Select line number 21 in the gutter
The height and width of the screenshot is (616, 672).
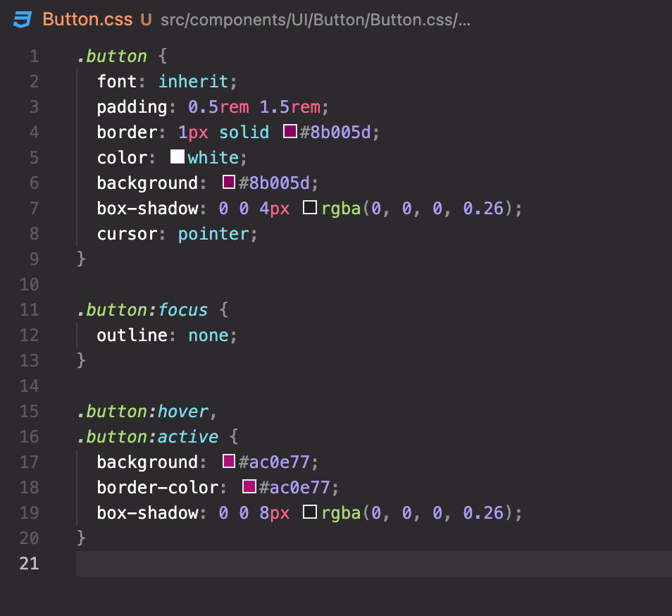coord(29,564)
